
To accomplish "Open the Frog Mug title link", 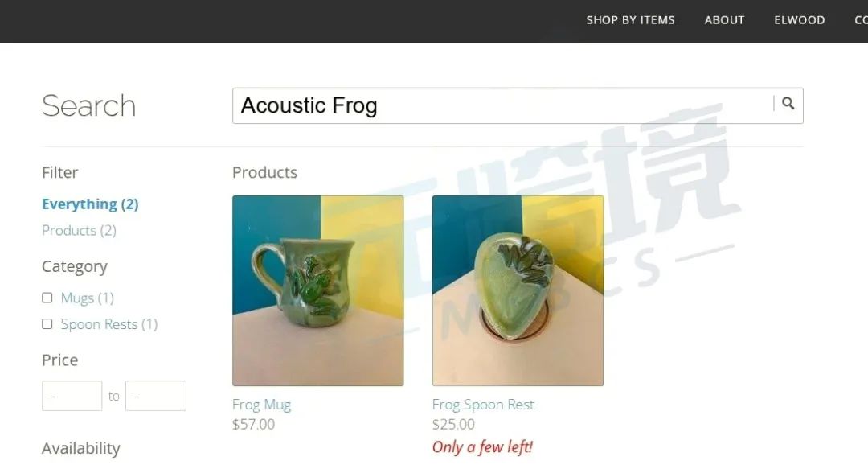I will coord(261,405).
